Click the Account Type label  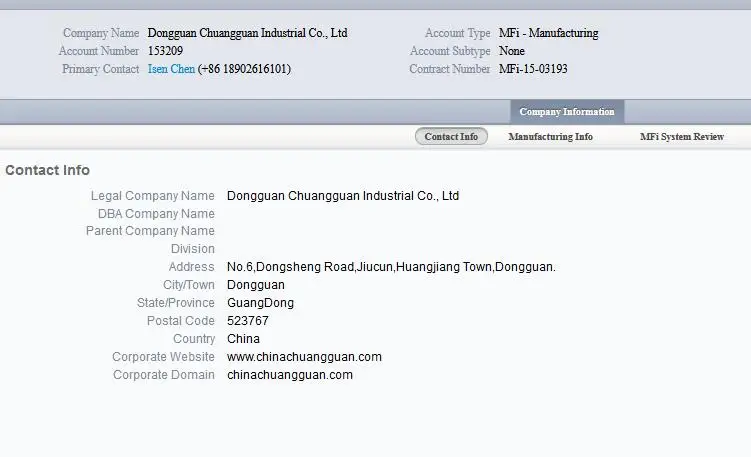[x=458, y=33]
